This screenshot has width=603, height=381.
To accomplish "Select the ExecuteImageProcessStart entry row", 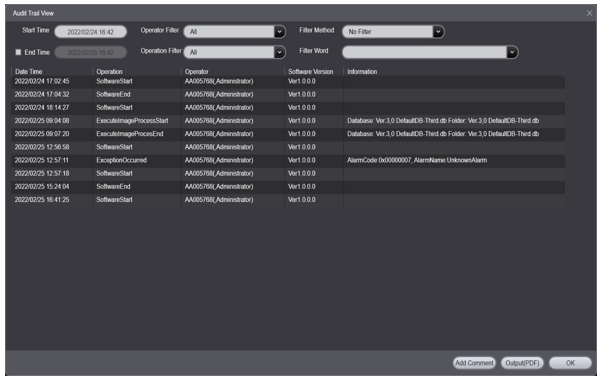I will point(288,121).
